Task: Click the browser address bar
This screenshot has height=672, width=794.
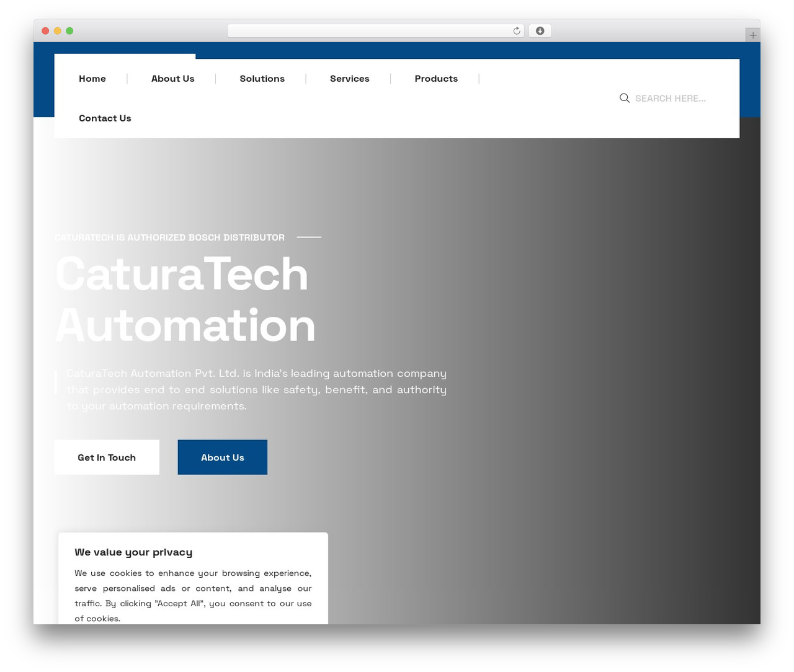Action: tap(376, 31)
